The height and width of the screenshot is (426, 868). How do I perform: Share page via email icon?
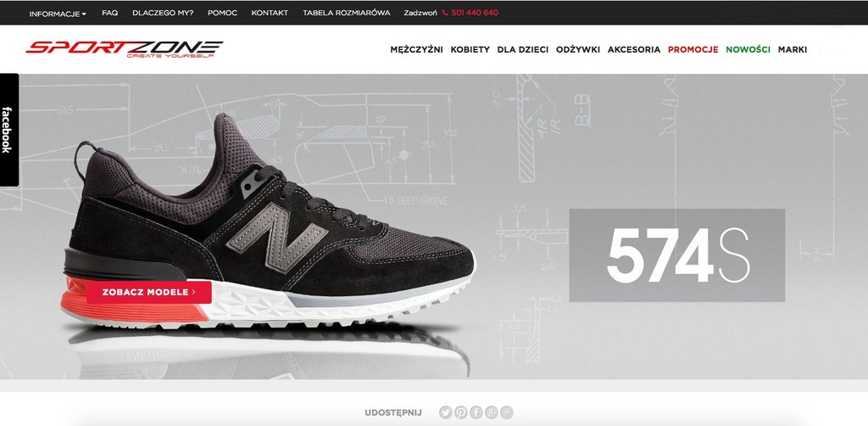(x=507, y=412)
